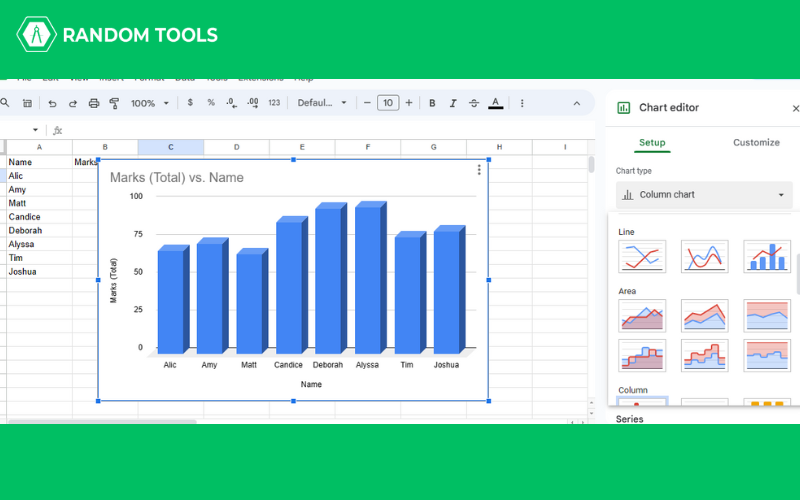Screen dimensions: 800x500
Task: Click the print icon
Action: (93, 104)
